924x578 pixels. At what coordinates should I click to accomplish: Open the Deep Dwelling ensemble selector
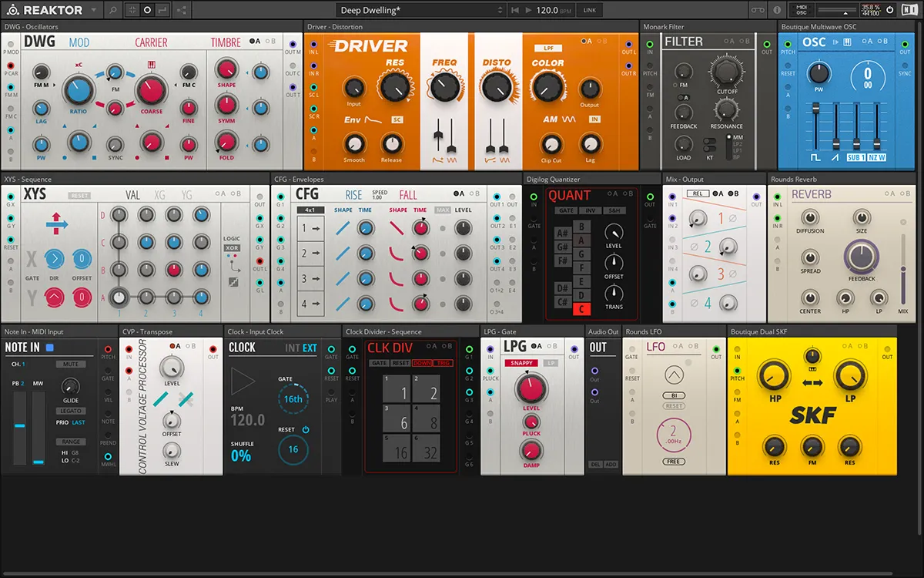tap(420, 9)
